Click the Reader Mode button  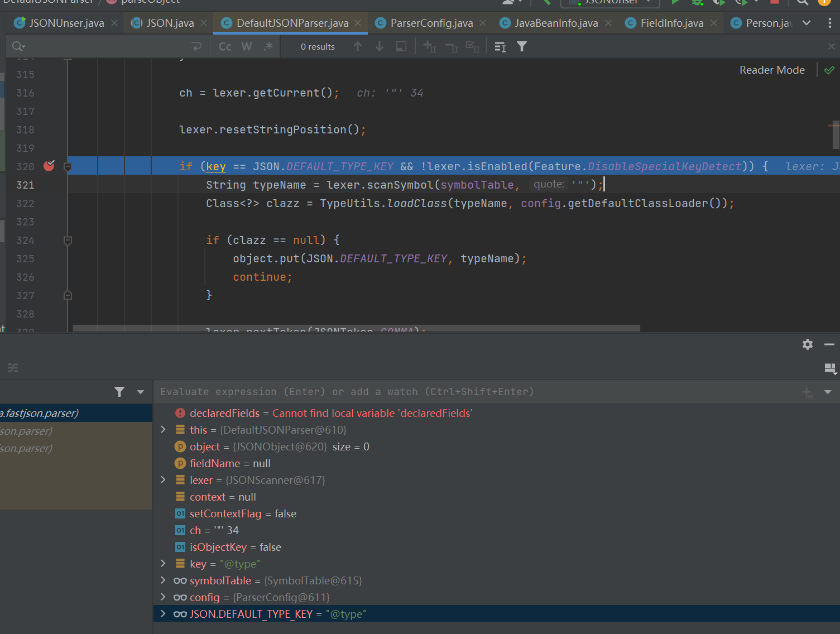772,70
